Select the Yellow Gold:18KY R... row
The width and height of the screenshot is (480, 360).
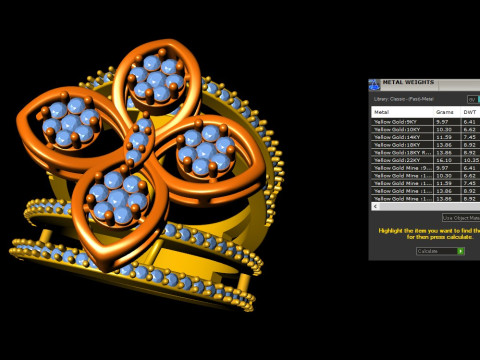(426, 153)
